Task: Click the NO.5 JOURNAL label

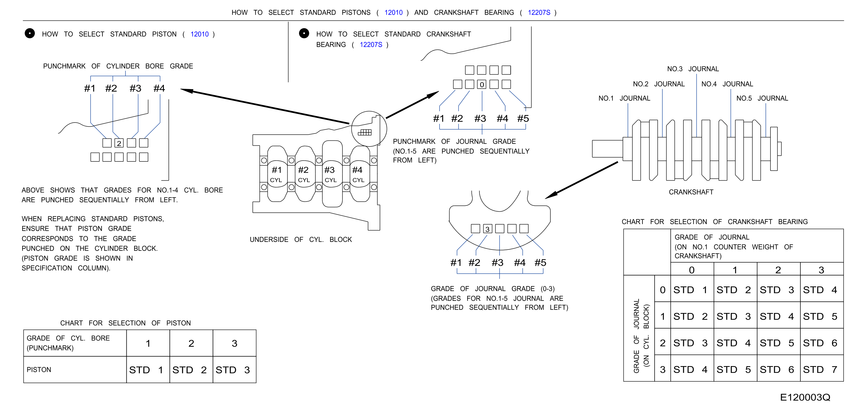Action: coord(762,98)
